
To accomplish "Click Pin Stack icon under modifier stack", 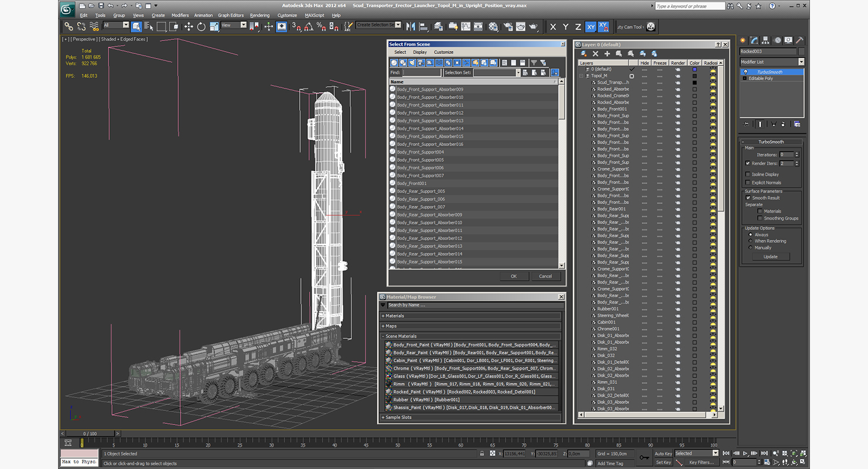I will click(746, 124).
